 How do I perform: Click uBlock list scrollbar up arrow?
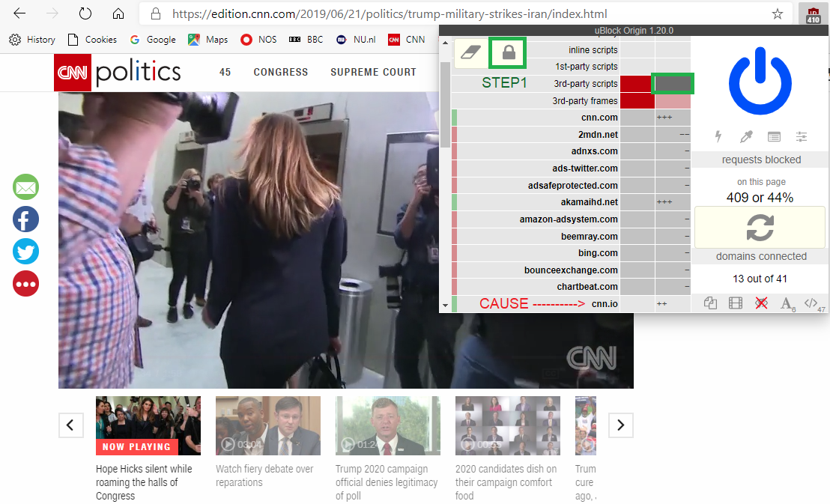[445, 43]
